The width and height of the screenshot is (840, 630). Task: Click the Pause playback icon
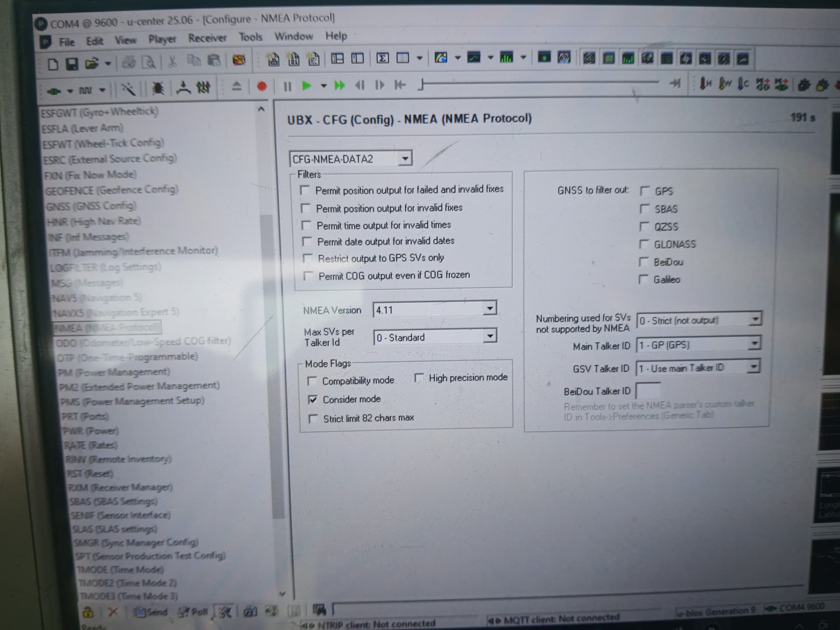[x=287, y=86]
